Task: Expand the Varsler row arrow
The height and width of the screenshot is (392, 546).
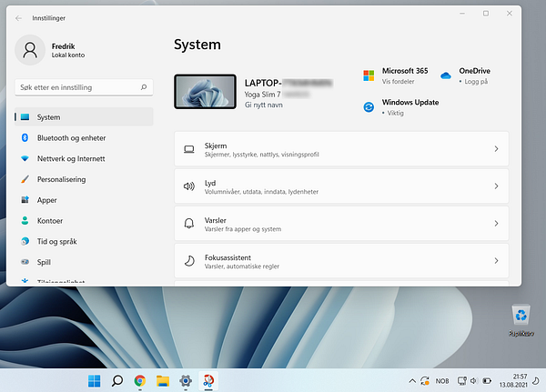Action: point(496,223)
